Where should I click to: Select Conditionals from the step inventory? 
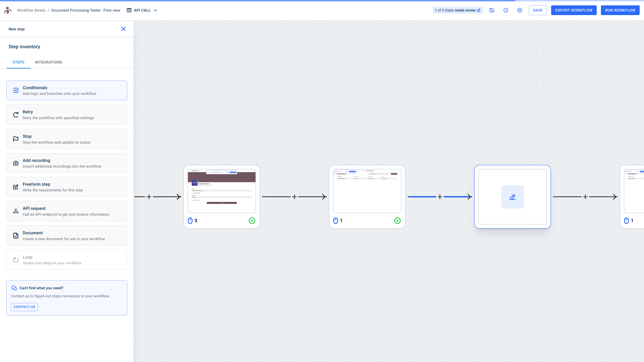[67, 90]
